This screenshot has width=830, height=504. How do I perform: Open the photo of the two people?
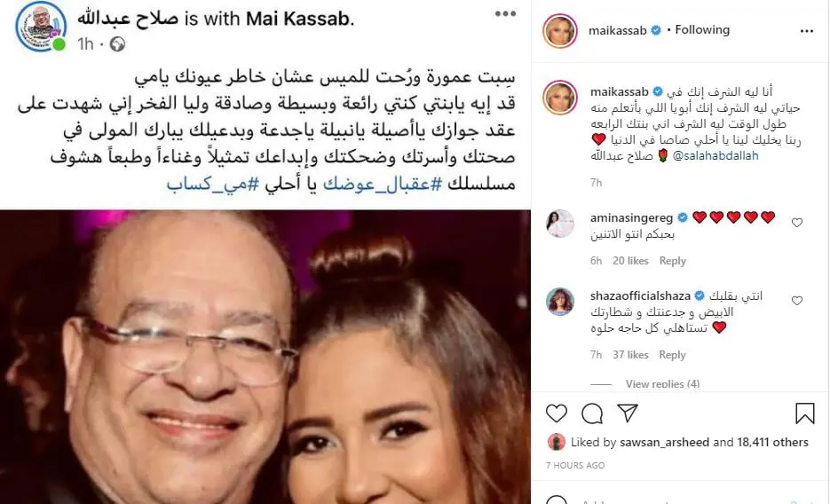[265, 357]
